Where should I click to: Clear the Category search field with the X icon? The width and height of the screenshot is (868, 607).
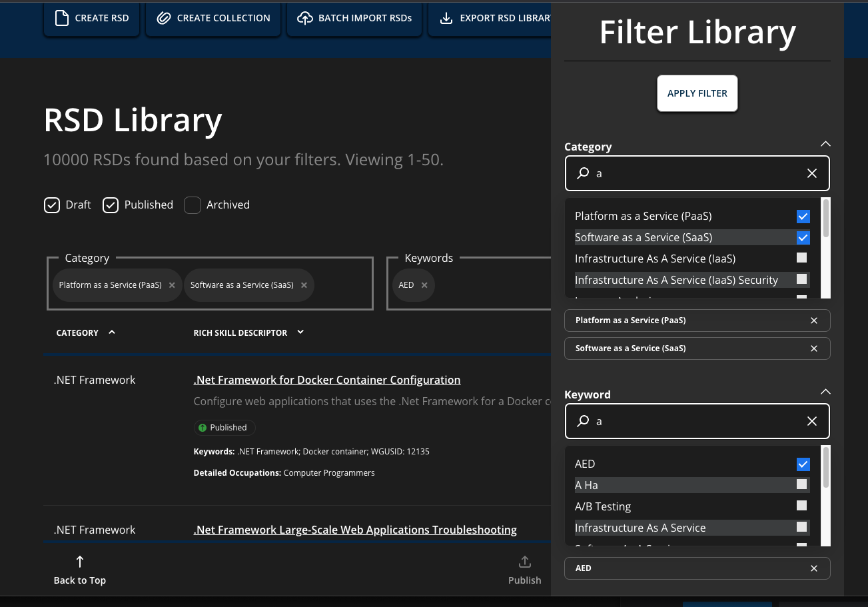click(x=812, y=173)
